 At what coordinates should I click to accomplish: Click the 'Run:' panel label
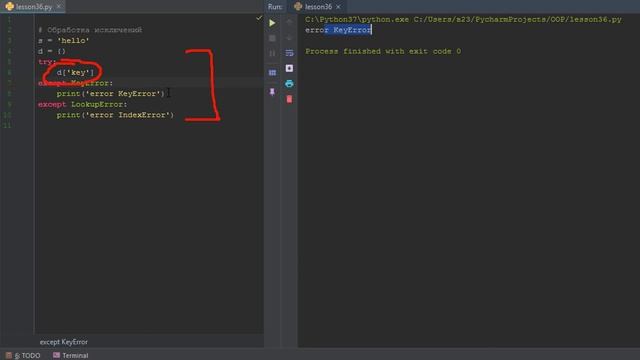275,7
